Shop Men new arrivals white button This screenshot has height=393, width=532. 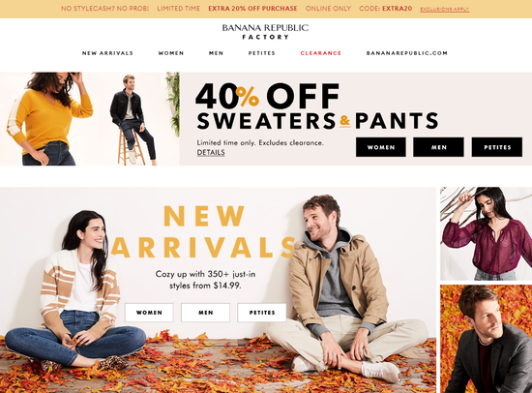click(x=206, y=313)
